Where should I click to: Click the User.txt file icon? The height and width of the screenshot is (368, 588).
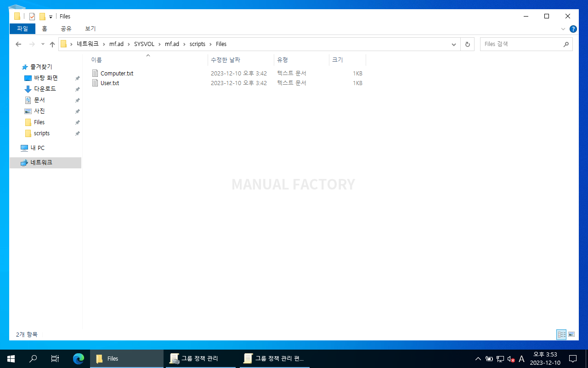(x=95, y=83)
